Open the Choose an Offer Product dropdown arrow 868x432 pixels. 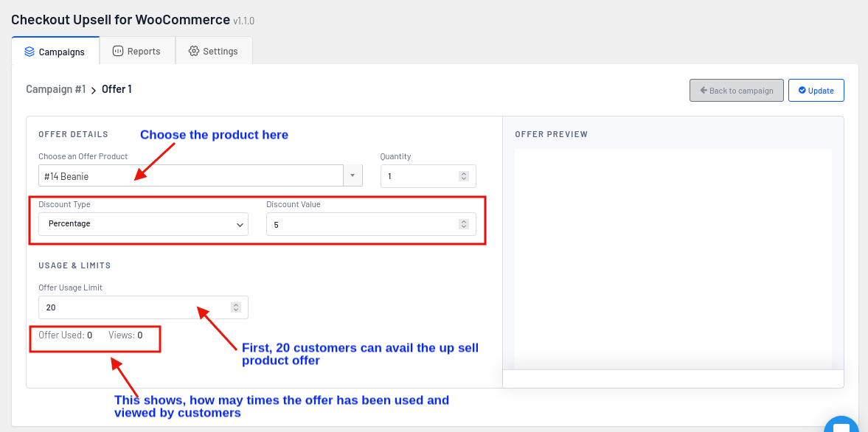coord(353,175)
